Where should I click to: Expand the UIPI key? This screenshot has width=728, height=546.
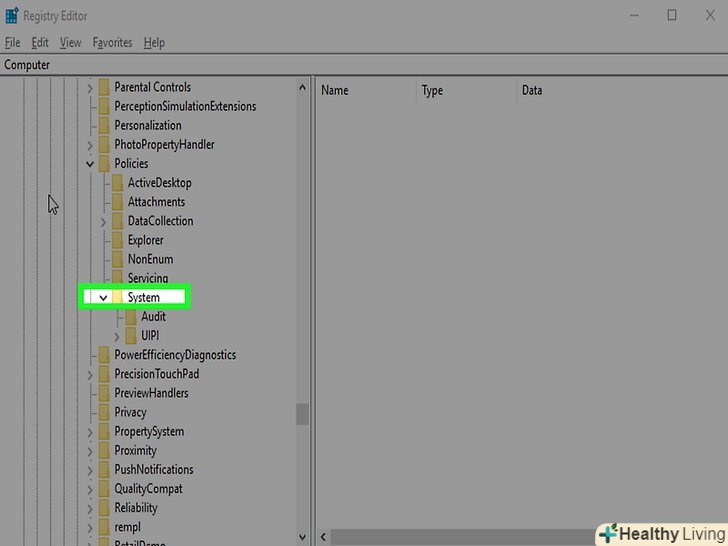[x=117, y=336]
